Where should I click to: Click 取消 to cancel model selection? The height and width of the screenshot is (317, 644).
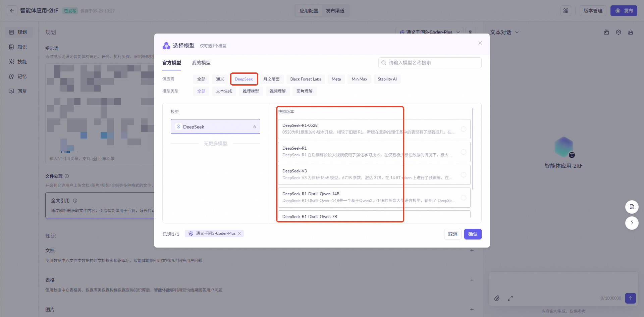tap(453, 234)
